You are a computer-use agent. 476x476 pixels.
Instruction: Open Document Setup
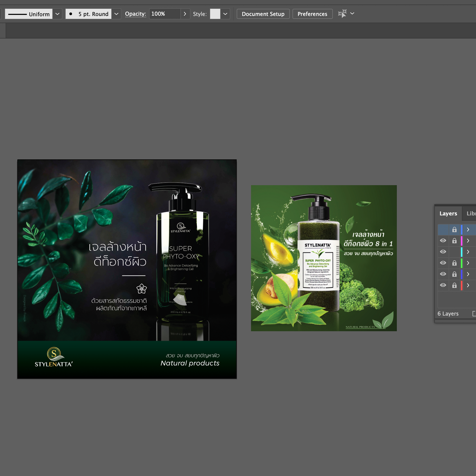263,14
